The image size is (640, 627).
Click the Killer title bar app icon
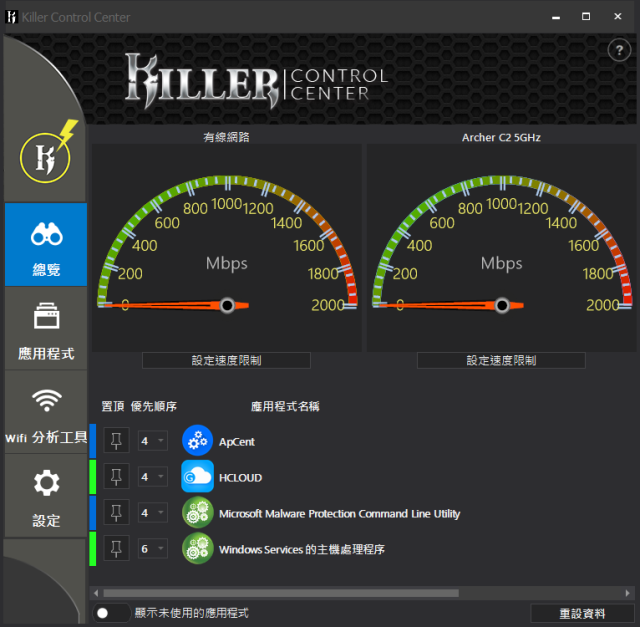pos(12,17)
